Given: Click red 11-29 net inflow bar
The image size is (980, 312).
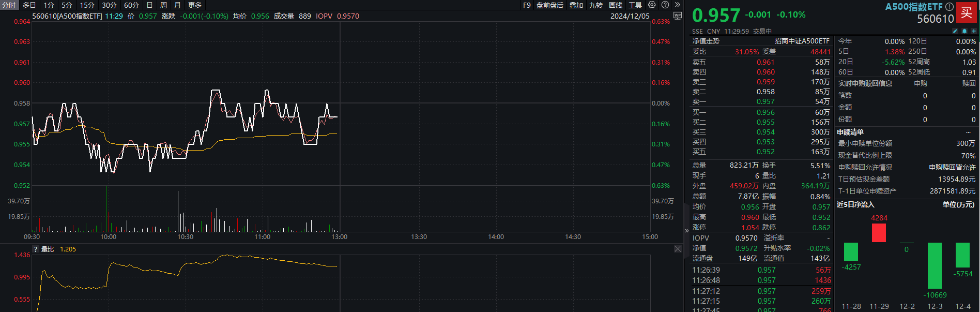Looking at the screenshot, I should [x=879, y=233].
